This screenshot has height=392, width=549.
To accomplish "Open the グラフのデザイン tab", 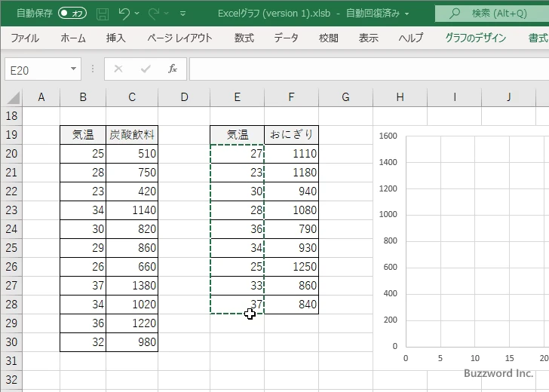I will click(475, 38).
